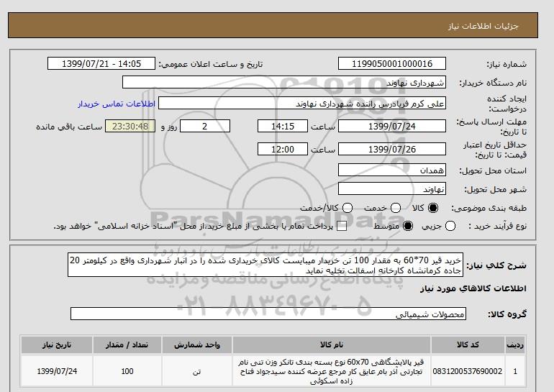Click the طبقه بندی موضوعی label
The width and height of the screenshot is (554, 392).
point(489,209)
